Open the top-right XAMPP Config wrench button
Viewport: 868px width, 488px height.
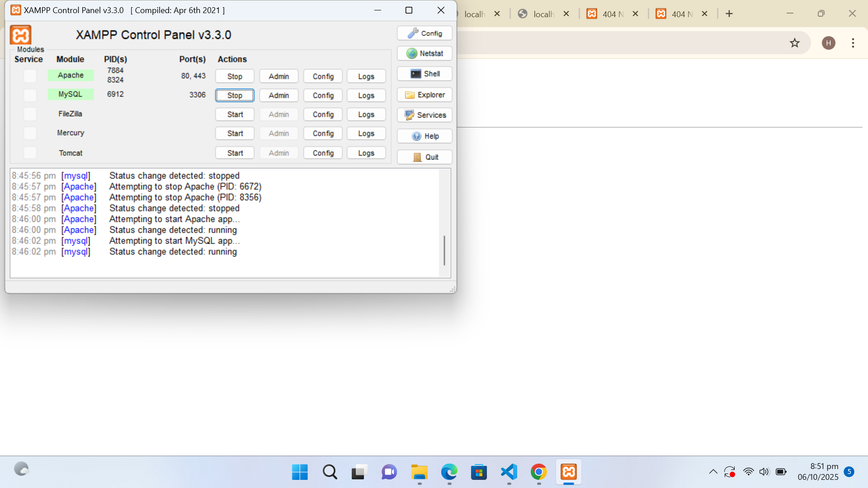point(425,33)
